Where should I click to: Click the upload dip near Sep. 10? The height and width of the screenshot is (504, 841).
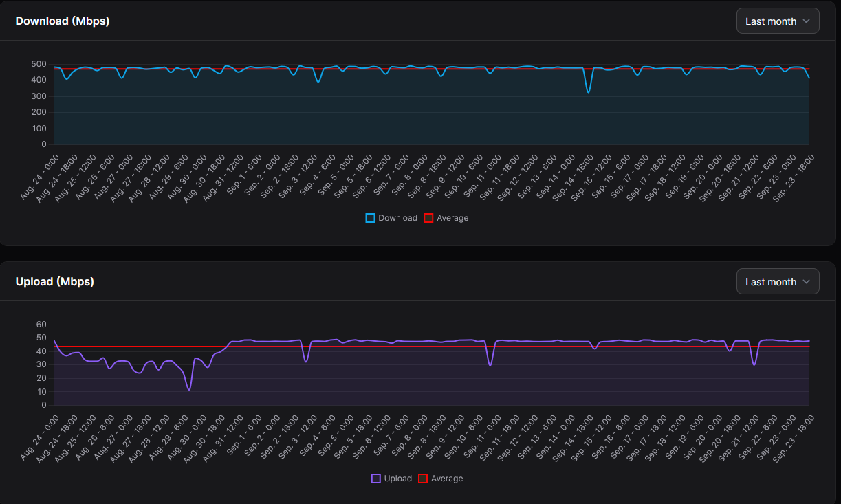coord(490,364)
